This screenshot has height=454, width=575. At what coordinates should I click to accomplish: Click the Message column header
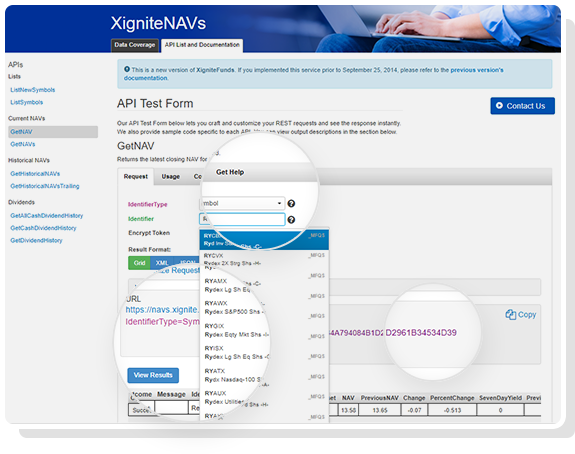[x=171, y=394]
